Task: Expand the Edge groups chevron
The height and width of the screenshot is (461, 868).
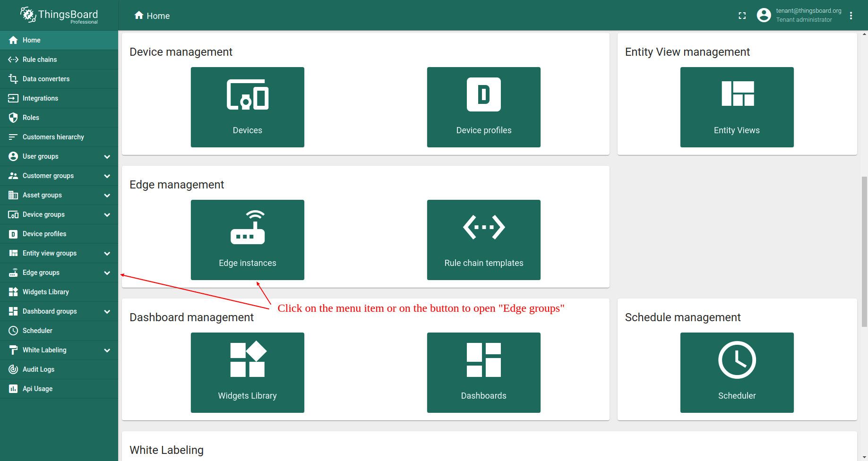Action: 107,273
